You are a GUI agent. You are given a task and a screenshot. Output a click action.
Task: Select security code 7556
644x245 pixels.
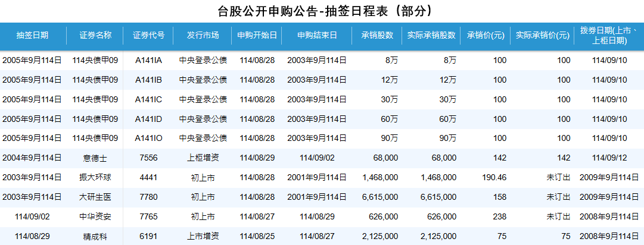click(149, 158)
